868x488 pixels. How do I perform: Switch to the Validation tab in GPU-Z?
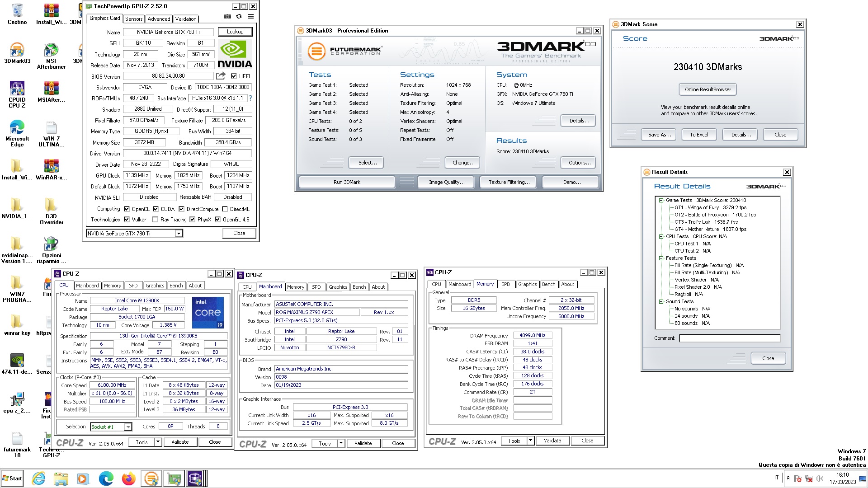pyautogui.click(x=186, y=19)
